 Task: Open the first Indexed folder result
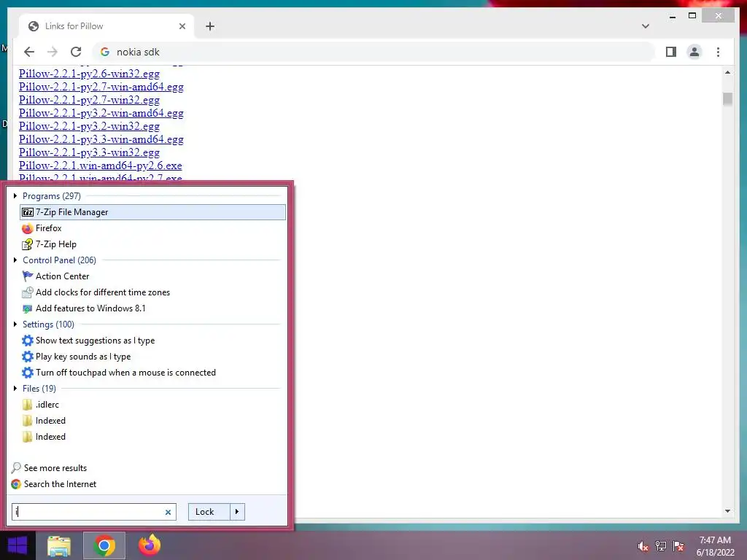pos(153,421)
